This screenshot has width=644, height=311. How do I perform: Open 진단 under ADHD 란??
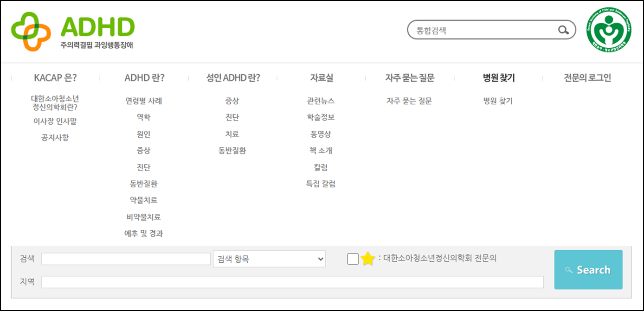point(144,167)
